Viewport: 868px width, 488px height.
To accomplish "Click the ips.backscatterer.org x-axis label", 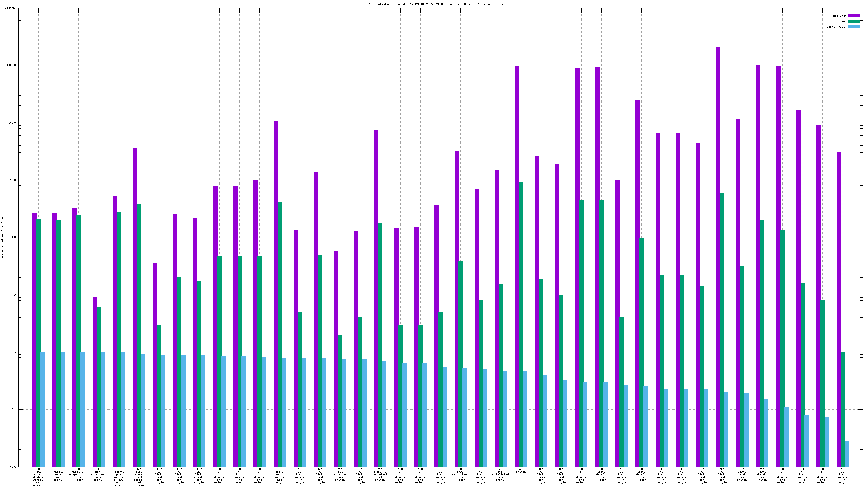I will [x=460, y=474].
